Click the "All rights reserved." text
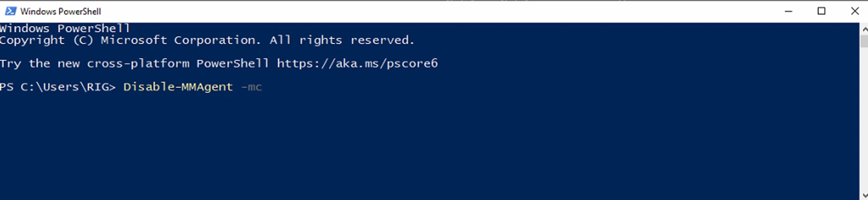Image resolution: width=868 pixels, height=200 pixels. click(x=342, y=40)
